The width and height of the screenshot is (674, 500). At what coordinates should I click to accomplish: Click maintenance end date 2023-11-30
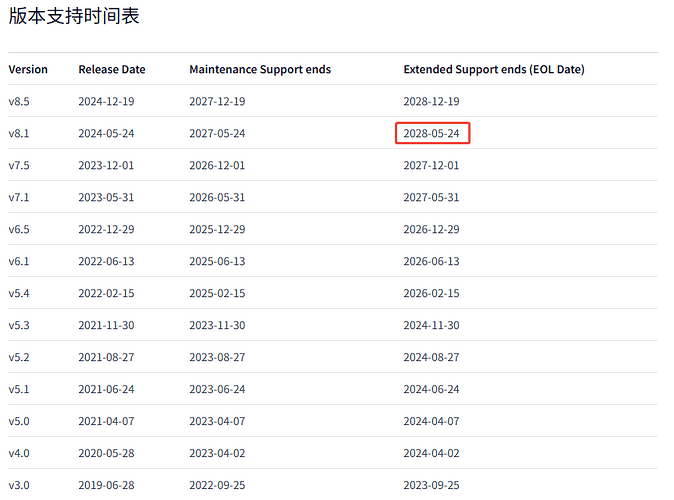[x=217, y=325]
